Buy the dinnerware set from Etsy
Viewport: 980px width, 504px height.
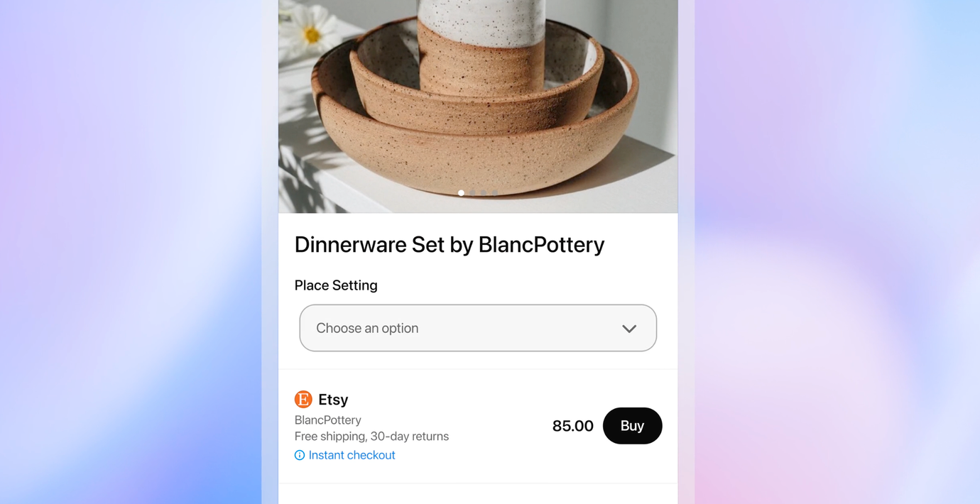click(x=632, y=426)
